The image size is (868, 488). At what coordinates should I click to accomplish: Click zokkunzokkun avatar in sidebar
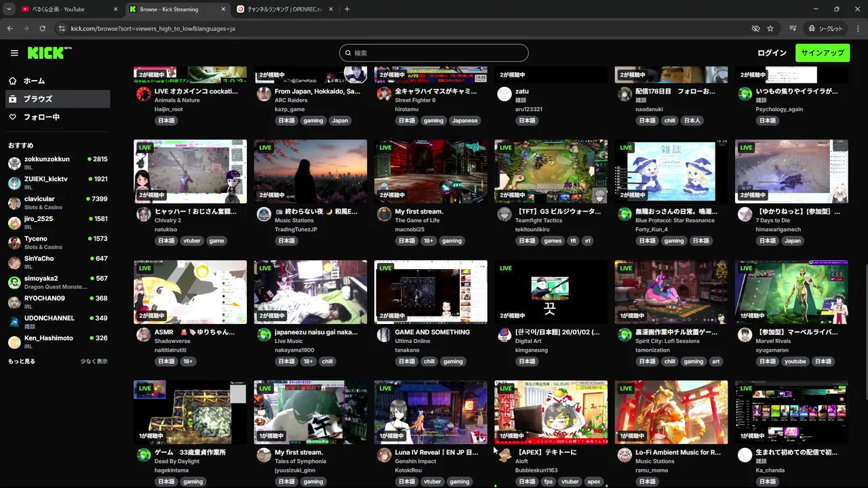(x=14, y=163)
